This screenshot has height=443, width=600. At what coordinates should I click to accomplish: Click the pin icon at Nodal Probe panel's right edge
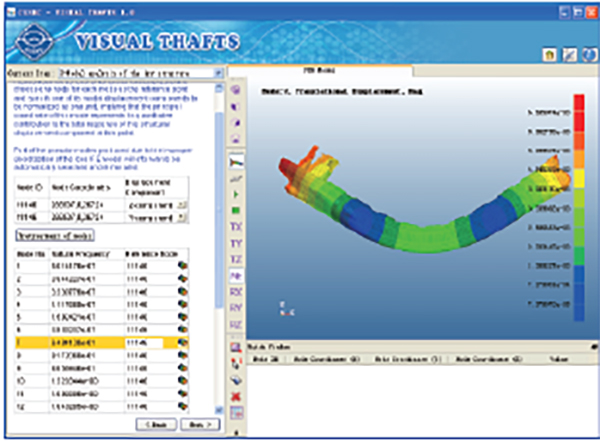[593, 347]
